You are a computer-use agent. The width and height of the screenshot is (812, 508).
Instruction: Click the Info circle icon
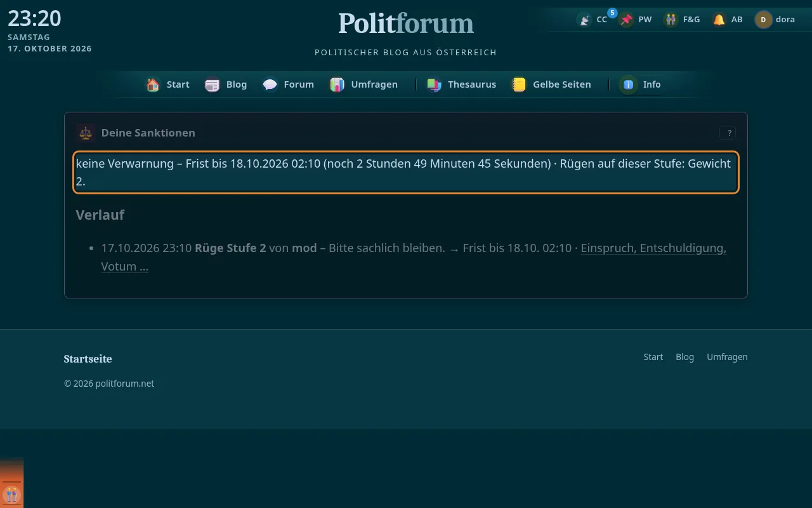click(x=629, y=84)
